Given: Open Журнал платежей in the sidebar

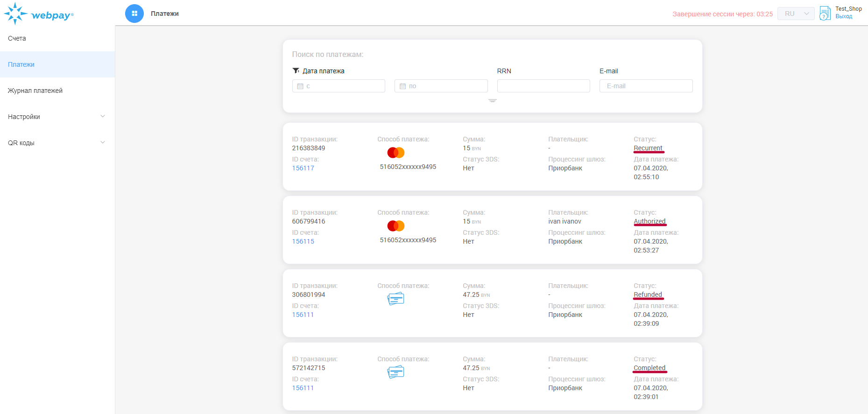Looking at the screenshot, I should pyautogui.click(x=35, y=91).
